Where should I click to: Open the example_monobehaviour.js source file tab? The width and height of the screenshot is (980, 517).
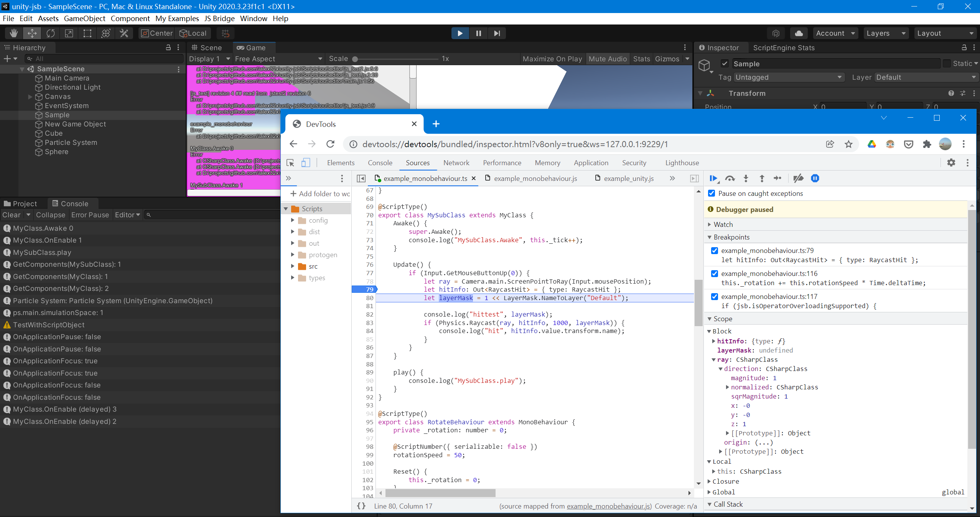click(534, 178)
